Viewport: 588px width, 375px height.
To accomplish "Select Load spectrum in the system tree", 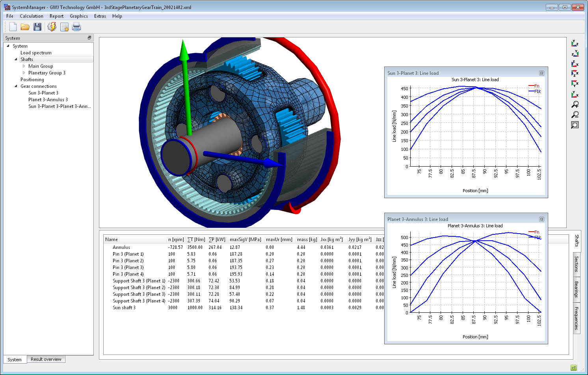I will coord(36,53).
